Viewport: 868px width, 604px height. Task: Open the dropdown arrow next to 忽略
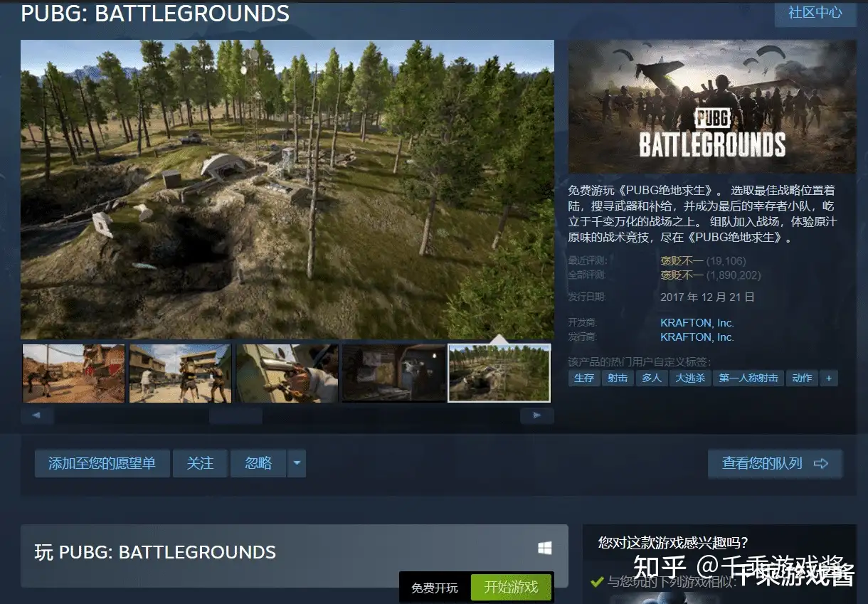click(x=297, y=463)
